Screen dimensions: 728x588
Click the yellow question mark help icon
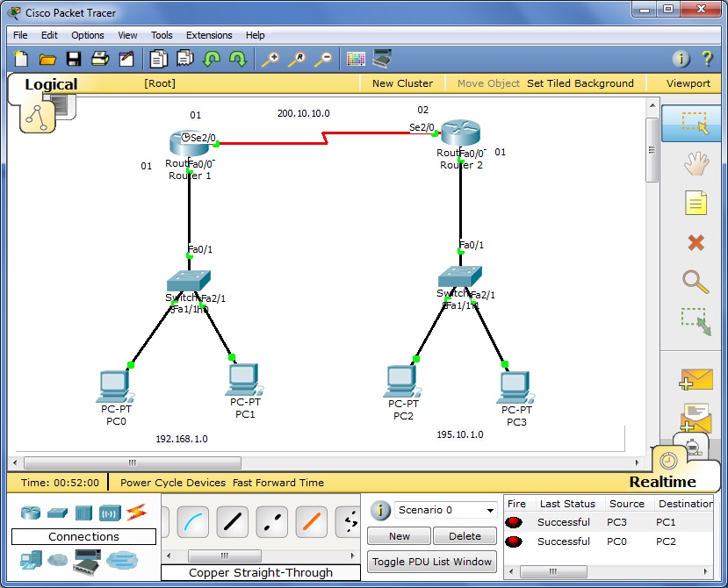[x=707, y=59]
